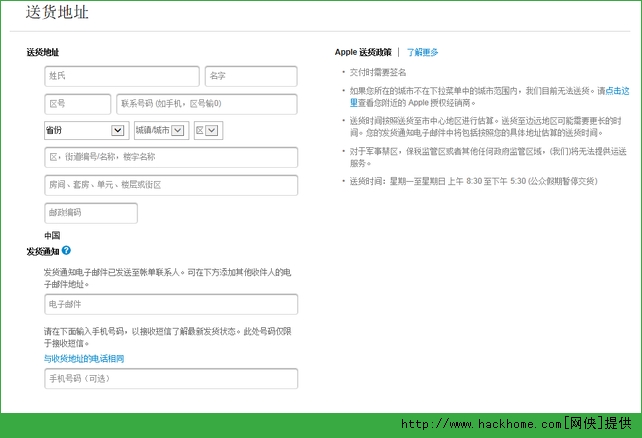Open the 省份 province dropdown
Screen dimensions: 642x438
pyautogui.click(x=84, y=130)
